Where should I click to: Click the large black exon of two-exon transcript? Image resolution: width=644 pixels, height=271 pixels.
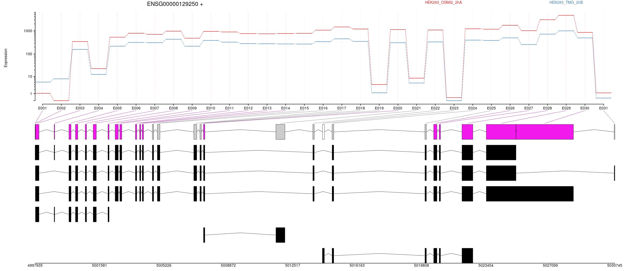click(x=280, y=235)
